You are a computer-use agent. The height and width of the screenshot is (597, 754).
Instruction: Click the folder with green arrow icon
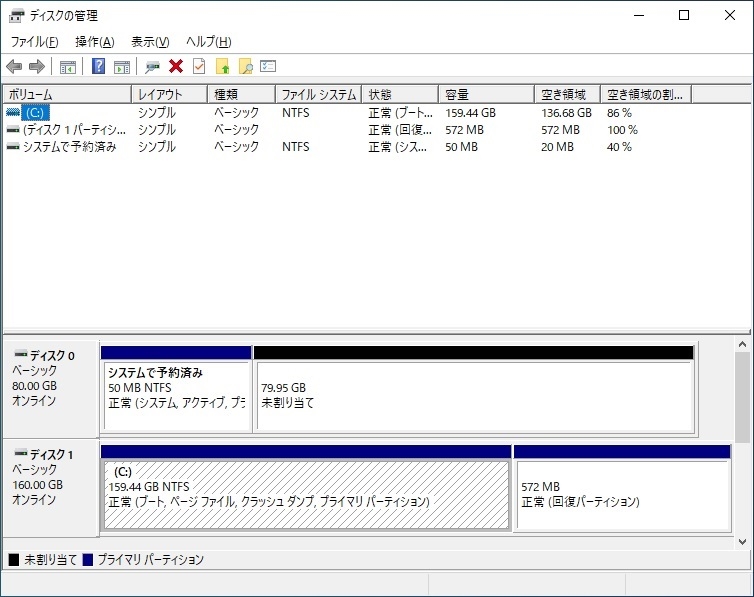coord(223,66)
